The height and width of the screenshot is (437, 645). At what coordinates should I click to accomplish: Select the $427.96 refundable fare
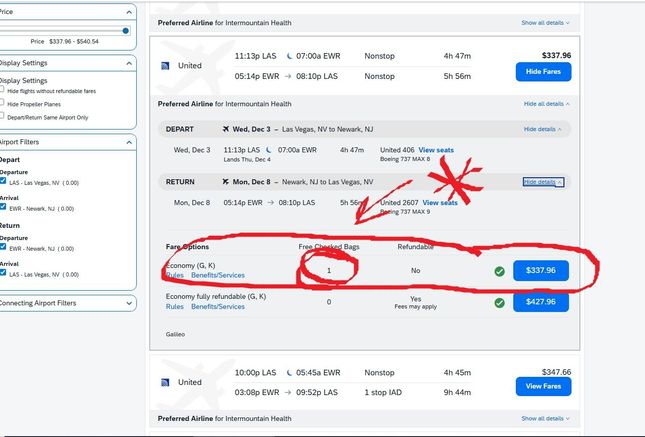tap(541, 302)
